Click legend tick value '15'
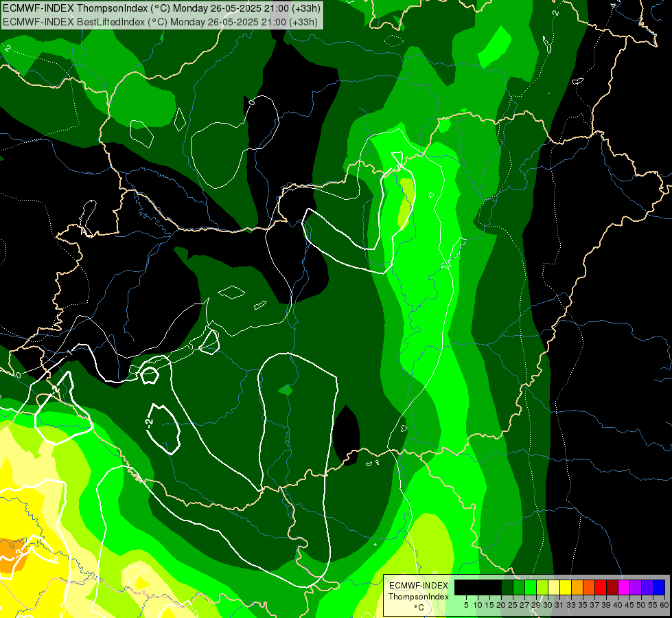The image size is (672, 618). click(489, 605)
